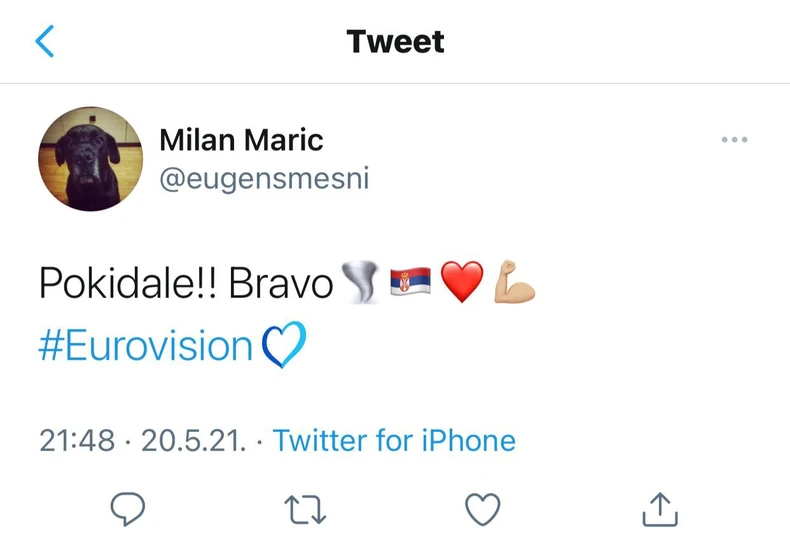Open the @eugensmesni handle
This screenshot has height=547, width=790.
click(x=264, y=178)
